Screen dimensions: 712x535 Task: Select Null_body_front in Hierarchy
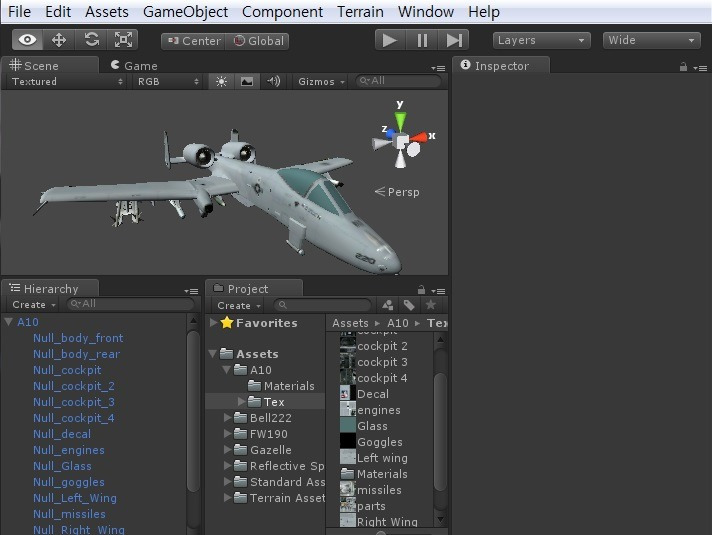point(78,338)
